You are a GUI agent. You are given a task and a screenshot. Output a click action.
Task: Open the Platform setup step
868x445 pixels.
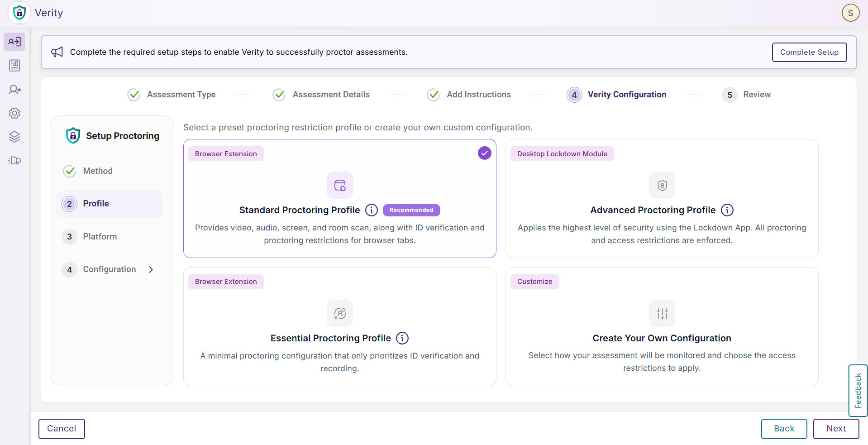(110, 236)
